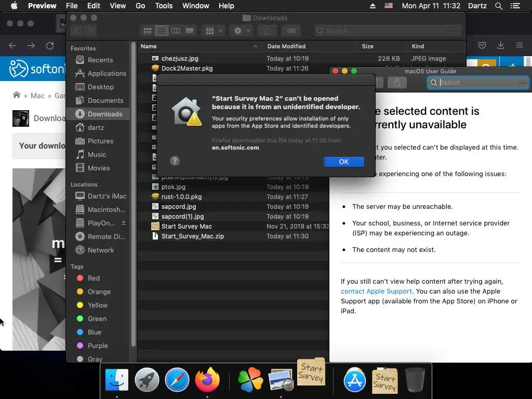Click Share button in macOS User Guide window
Viewport: 532px width, 399px height.
pyautogui.click(x=397, y=83)
